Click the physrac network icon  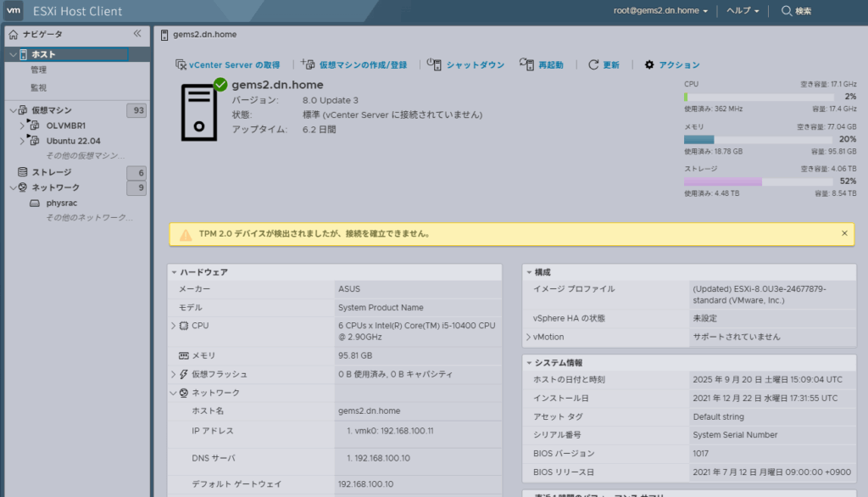pyautogui.click(x=34, y=203)
